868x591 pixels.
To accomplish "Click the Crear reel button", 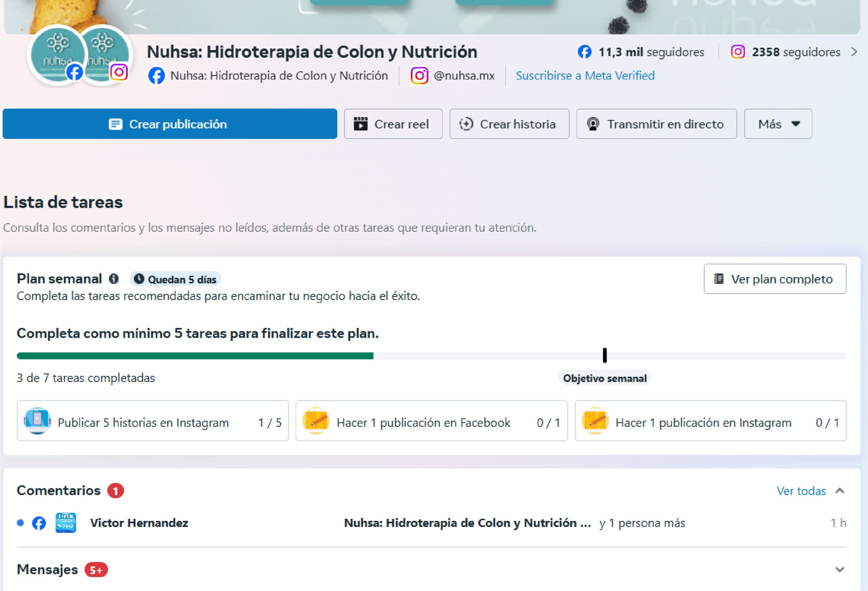I will 393,124.
